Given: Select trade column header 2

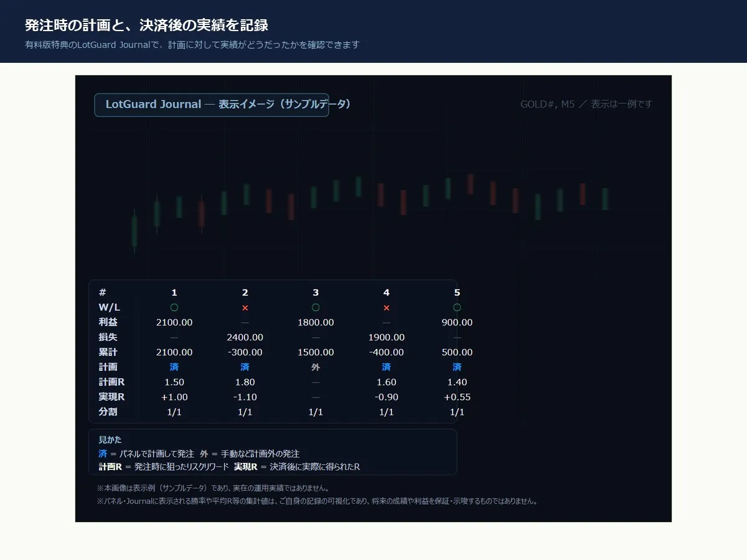Looking at the screenshot, I should point(245,292).
